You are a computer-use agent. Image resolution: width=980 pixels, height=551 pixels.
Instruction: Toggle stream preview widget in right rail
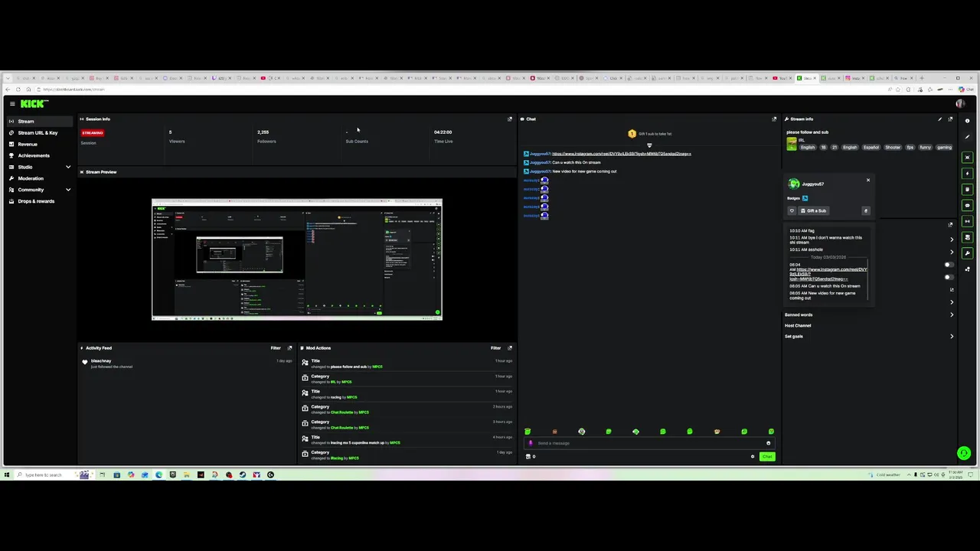tap(967, 158)
